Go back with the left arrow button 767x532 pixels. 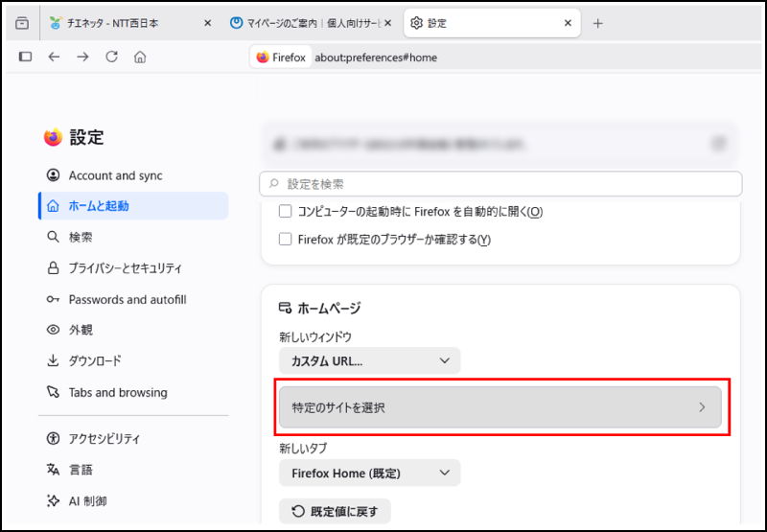coord(54,57)
